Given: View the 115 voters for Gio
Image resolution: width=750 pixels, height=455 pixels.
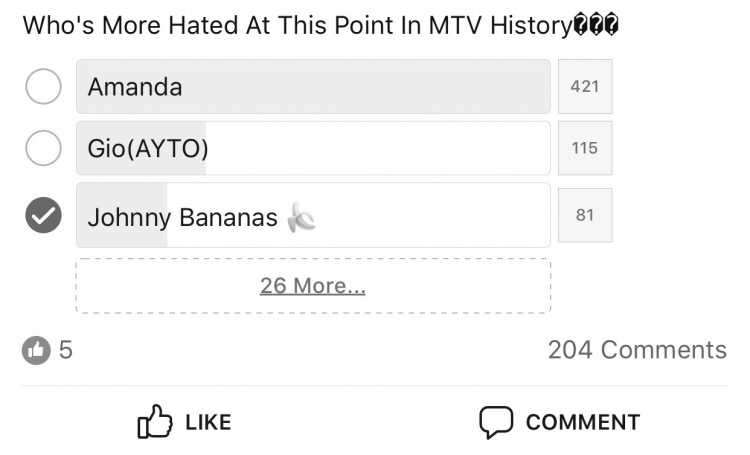Looking at the screenshot, I should click(585, 148).
